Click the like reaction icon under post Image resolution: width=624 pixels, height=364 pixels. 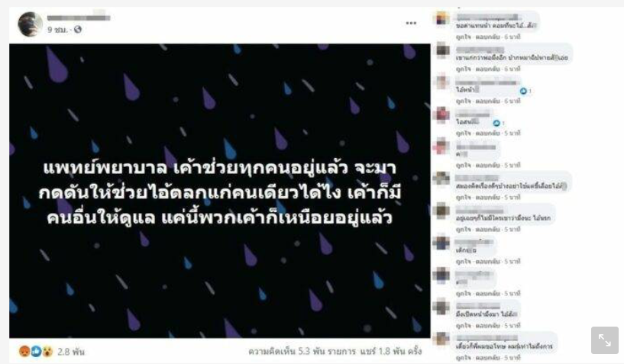pos(36,351)
